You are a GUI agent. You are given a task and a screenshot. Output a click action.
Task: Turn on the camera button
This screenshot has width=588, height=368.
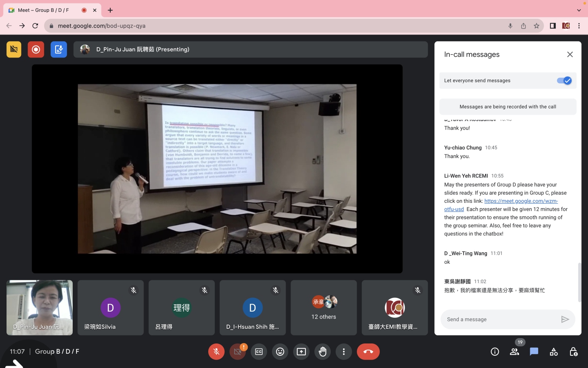(x=238, y=352)
